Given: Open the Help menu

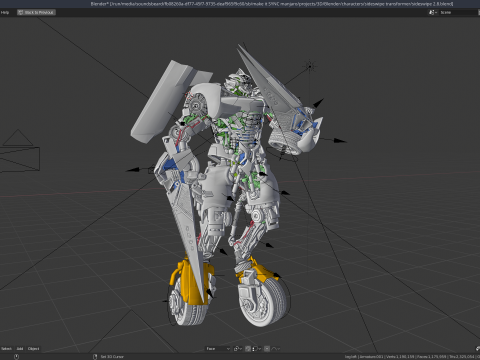Looking at the screenshot, I should click(x=5, y=12).
